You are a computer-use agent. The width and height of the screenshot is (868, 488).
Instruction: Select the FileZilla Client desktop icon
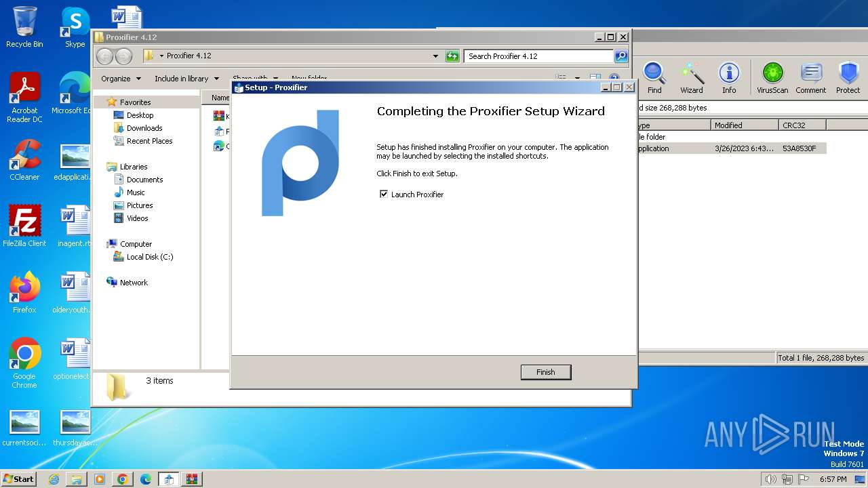(24, 226)
